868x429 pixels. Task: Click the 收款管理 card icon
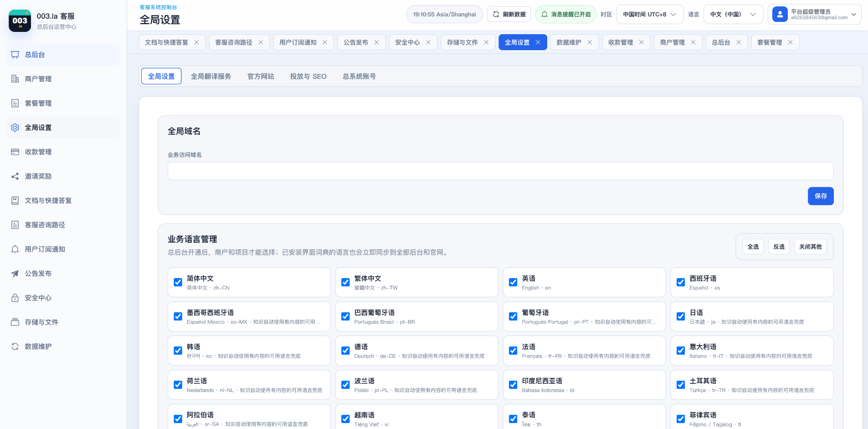coord(15,152)
